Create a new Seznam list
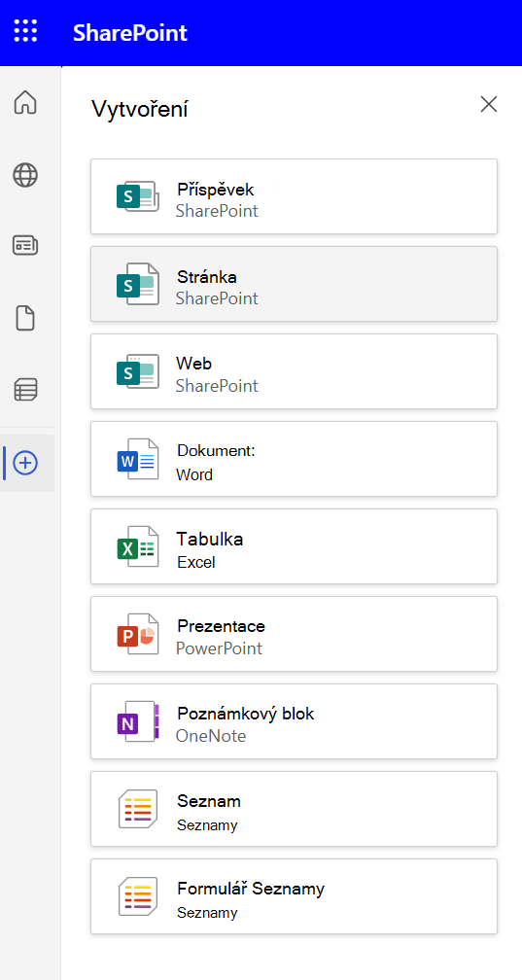Image resolution: width=522 pixels, height=980 pixels. [x=294, y=809]
